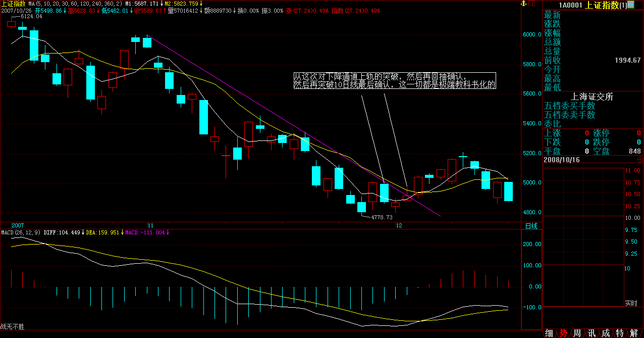Click the 实时 label in mini chart

tap(631, 303)
